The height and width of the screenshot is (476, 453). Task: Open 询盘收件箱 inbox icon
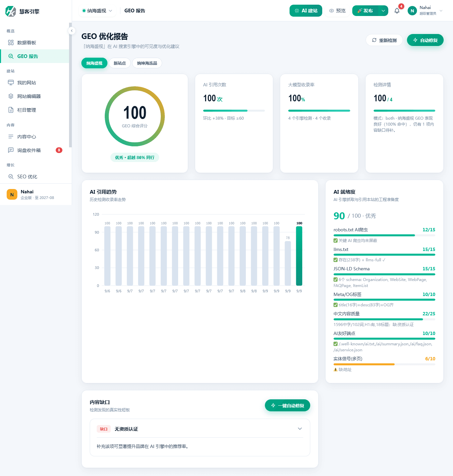[x=11, y=150]
